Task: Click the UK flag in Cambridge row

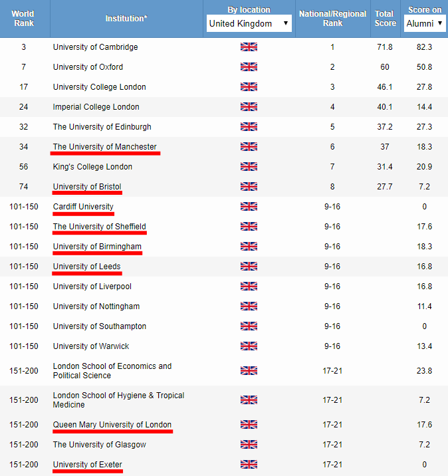Action: click(249, 47)
